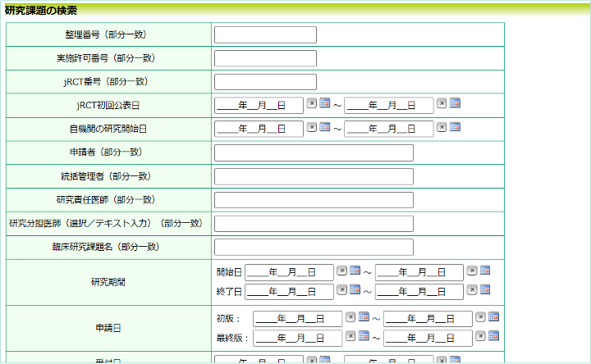The height and width of the screenshot is (364, 591).
Task: Select the jRCT番号 text field
Action: pyautogui.click(x=264, y=82)
